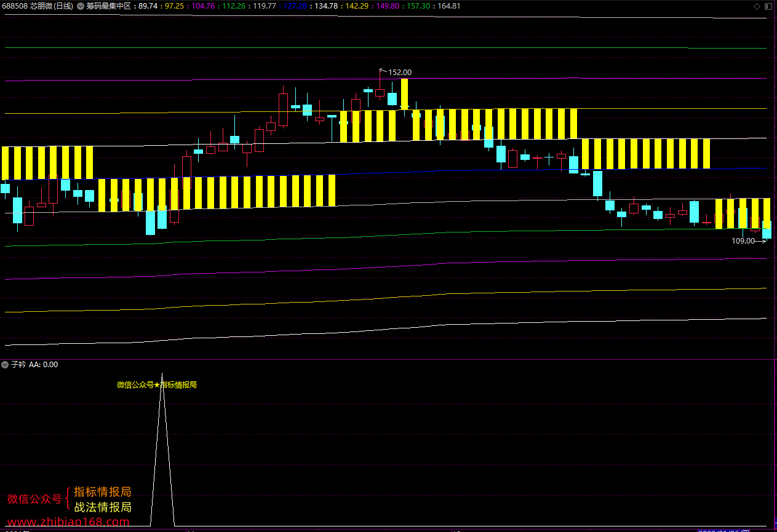The image size is (777, 532).
Task: Click the 109.00 low price label
Action: [743, 241]
